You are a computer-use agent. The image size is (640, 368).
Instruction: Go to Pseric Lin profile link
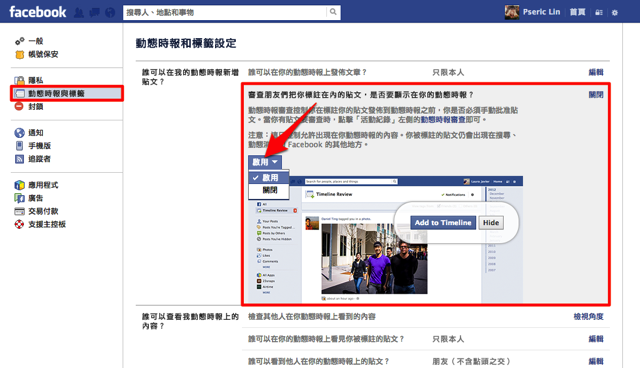click(x=542, y=12)
